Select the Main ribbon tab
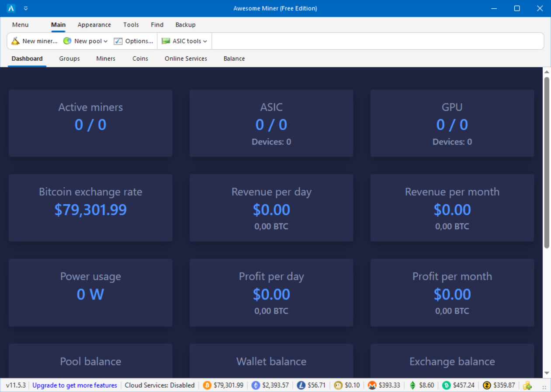The width and height of the screenshot is (551, 392). (x=58, y=25)
